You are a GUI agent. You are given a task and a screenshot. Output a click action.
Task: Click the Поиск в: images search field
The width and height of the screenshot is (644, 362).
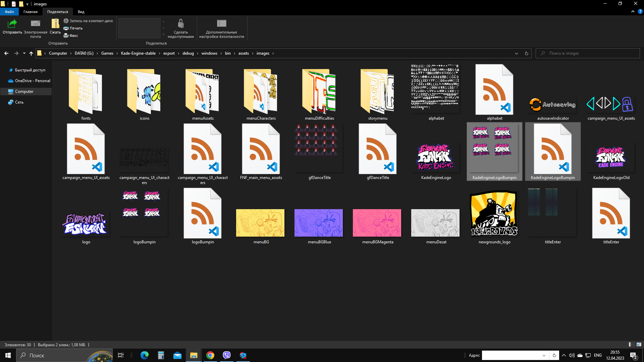[590, 53]
